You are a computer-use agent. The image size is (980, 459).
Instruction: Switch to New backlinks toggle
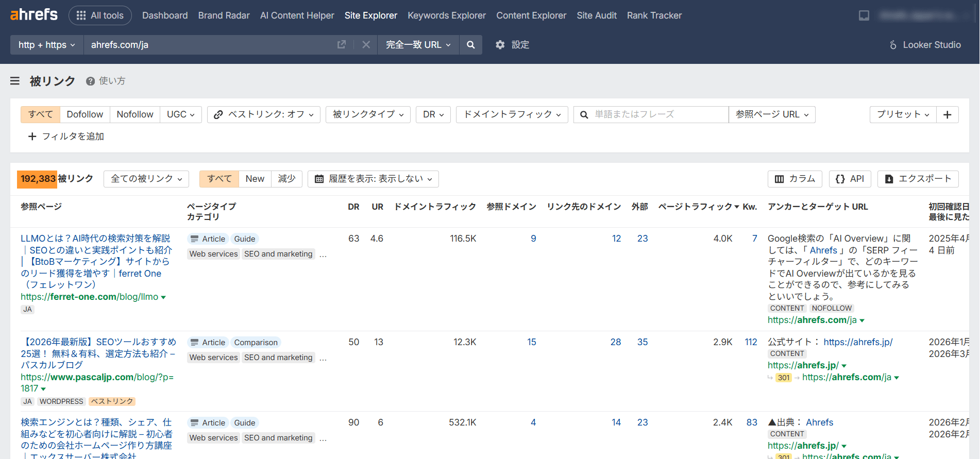(x=255, y=179)
